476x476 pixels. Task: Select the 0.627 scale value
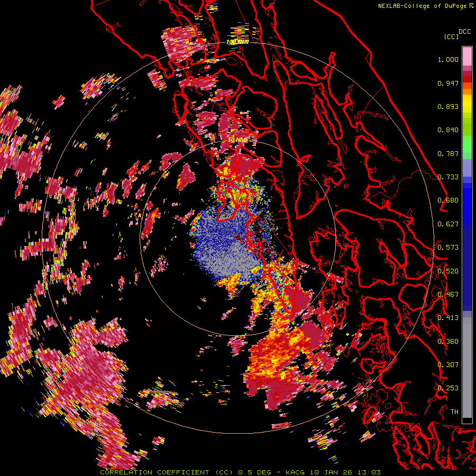pyautogui.click(x=448, y=224)
